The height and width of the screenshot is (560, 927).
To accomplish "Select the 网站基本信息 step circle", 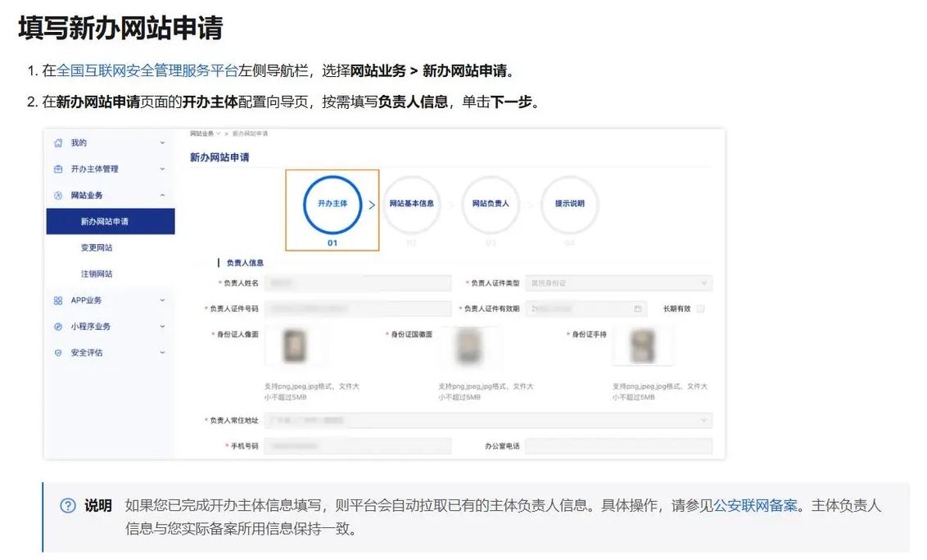I will 411,204.
